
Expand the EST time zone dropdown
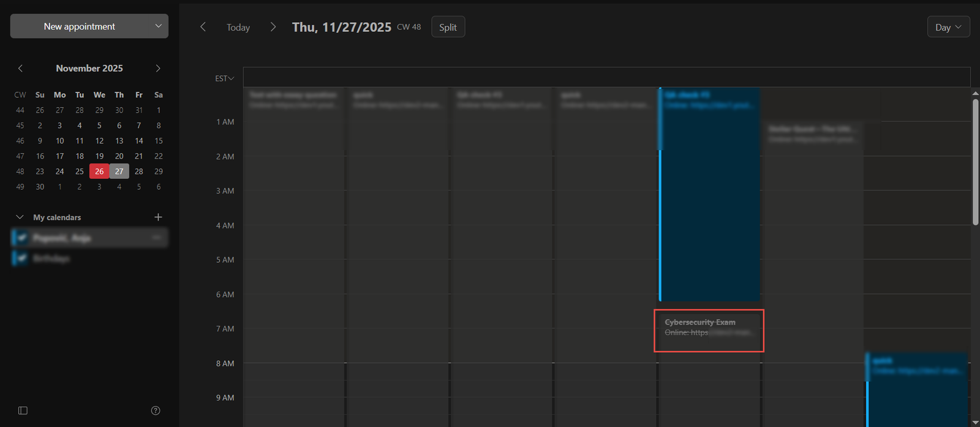pyautogui.click(x=225, y=78)
